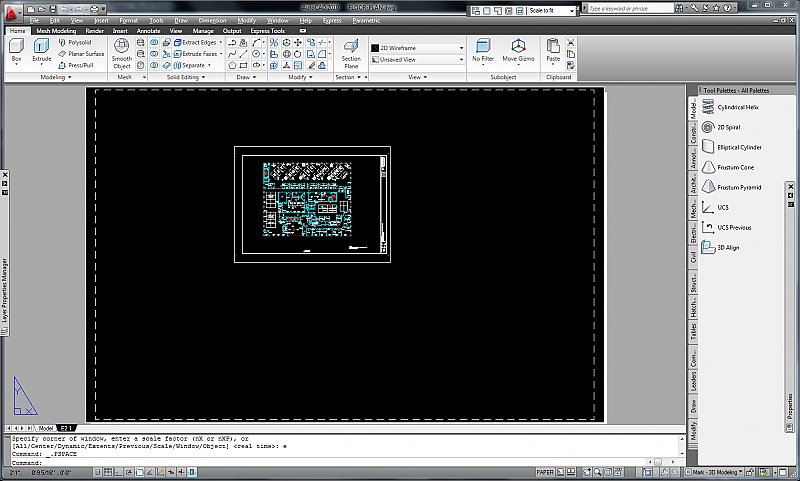This screenshot has height=481, width=800.
Task: Select 2D Spiral from Tool Palettes
Action: (721, 127)
